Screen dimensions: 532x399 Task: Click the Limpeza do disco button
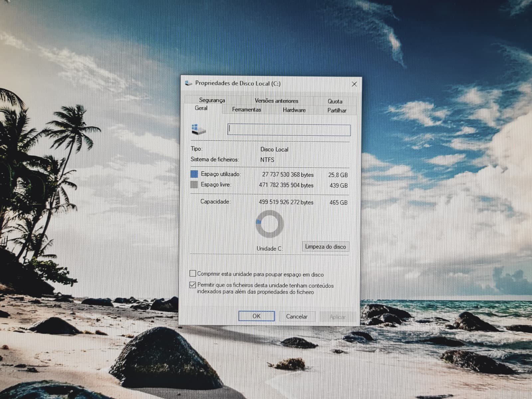[326, 247]
